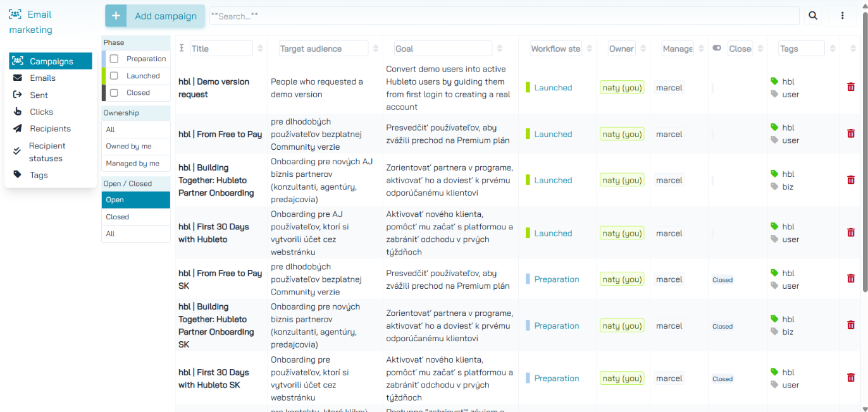Screen dimensions: 868x412
Task: Show Closed campaigns in Open / Closed filter
Action: click(136, 217)
